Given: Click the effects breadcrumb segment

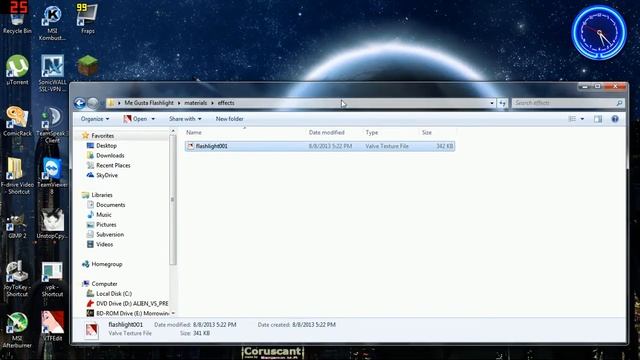Looking at the screenshot, I should click(x=226, y=103).
